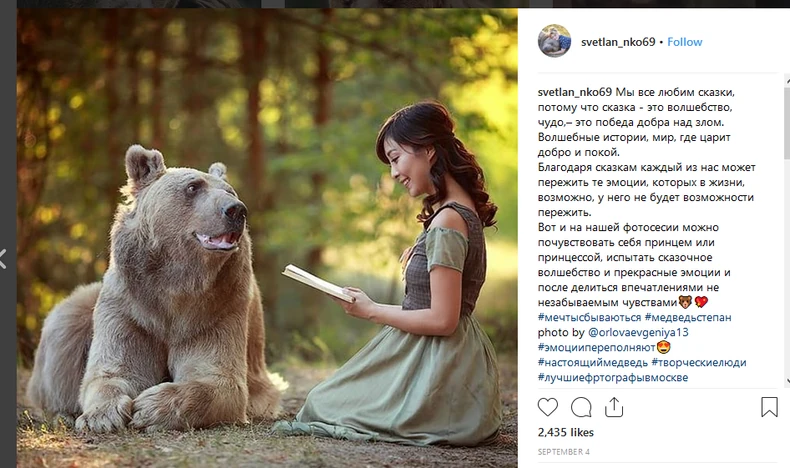Screen dimensions: 790x468
Task: Open hashtag #лучшиефртографывмоскве
Action: 613,377
